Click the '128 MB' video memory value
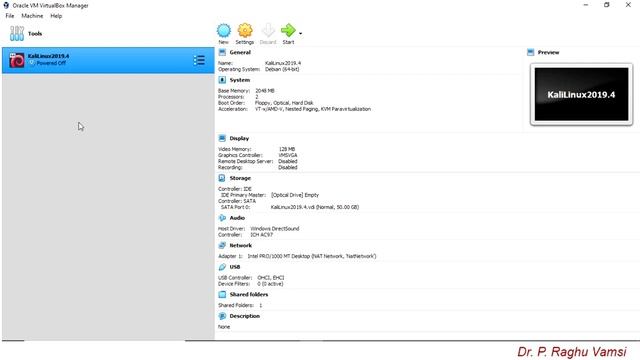 pyautogui.click(x=287, y=149)
